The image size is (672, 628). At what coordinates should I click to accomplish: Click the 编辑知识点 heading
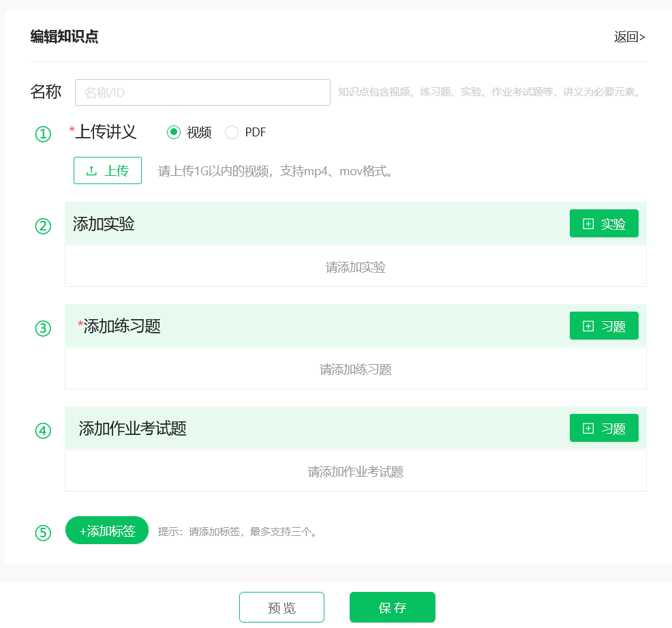pyautogui.click(x=64, y=36)
